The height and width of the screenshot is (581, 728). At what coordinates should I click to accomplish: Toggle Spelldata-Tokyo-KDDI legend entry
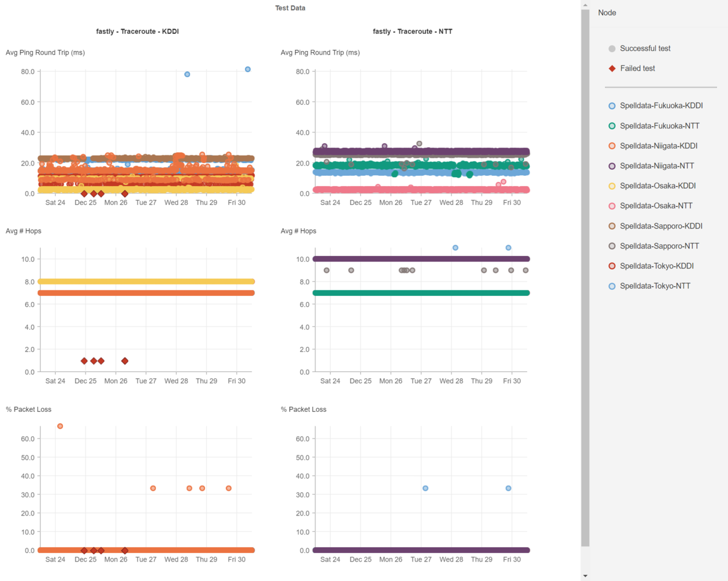pos(651,266)
